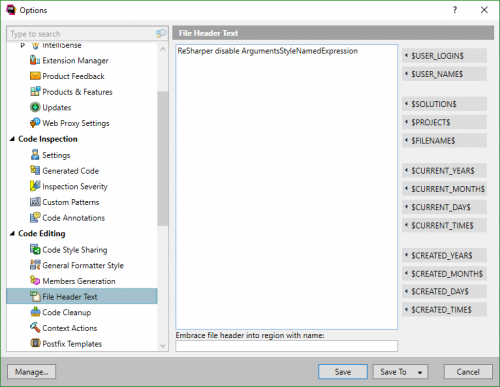Insert the $USER_LOGIN$ macro
This screenshot has height=387, width=500.
[444, 56]
